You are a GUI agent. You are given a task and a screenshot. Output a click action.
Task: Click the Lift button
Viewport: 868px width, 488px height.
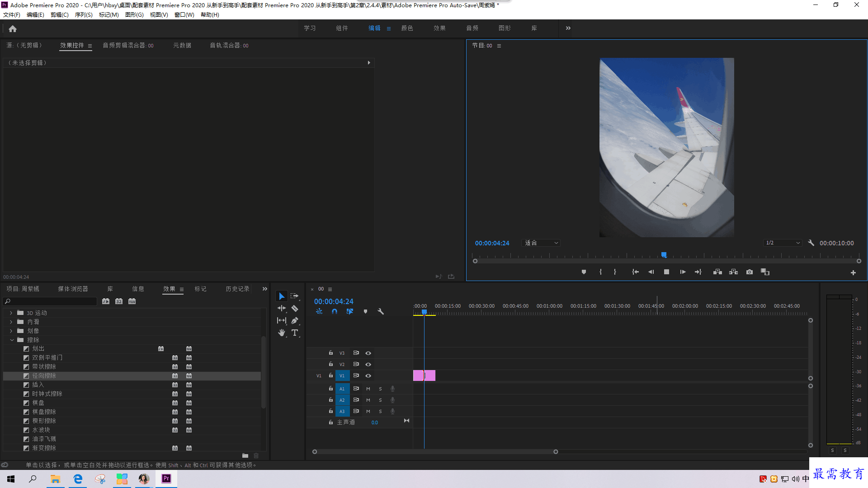tap(717, 272)
